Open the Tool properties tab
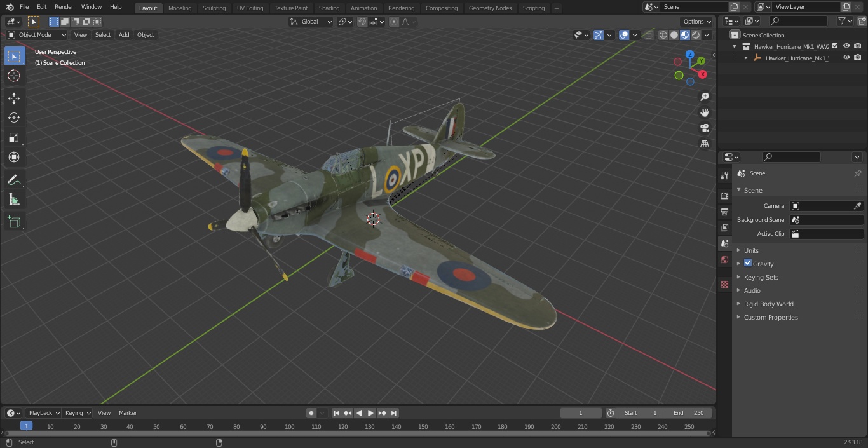Viewport: 868px width, 448px height. point(724,175)
